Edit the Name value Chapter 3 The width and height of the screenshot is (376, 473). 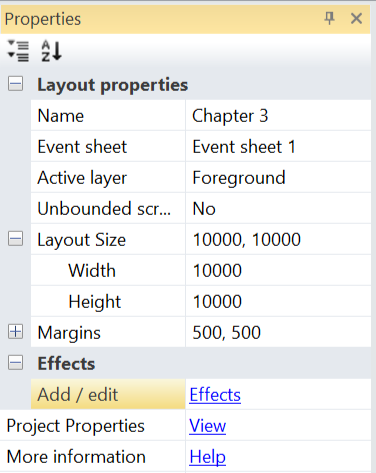click(278, 115)
